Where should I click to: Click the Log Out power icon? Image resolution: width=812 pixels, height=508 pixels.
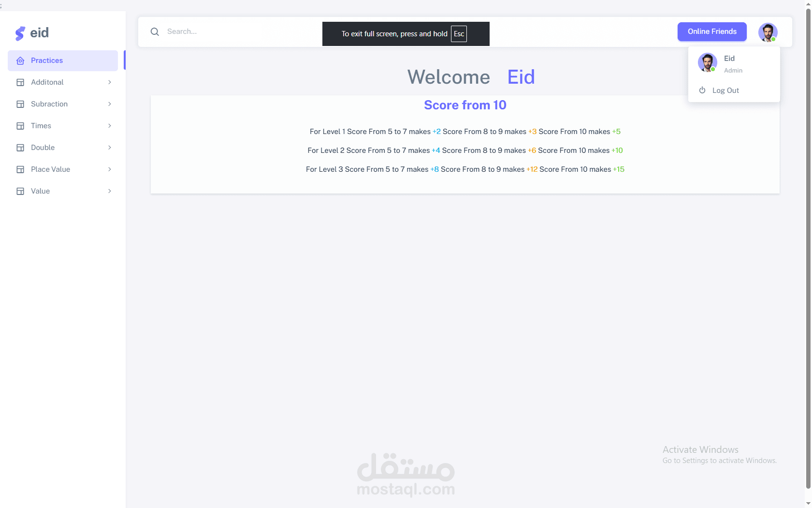pyautogui.click(x=702, y=90)
